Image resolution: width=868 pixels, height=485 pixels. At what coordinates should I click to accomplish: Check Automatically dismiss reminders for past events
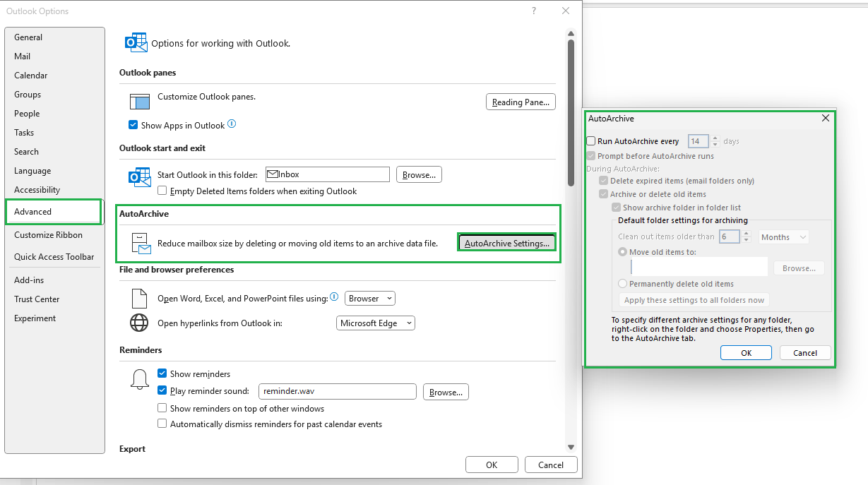coord(162,424)
